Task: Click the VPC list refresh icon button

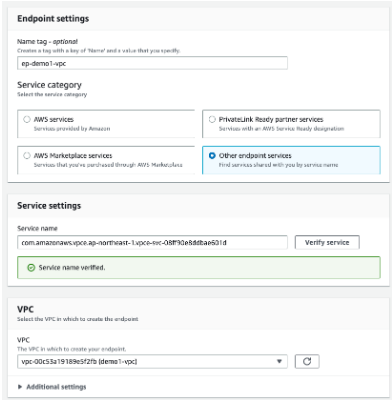Action: point(307,361)
